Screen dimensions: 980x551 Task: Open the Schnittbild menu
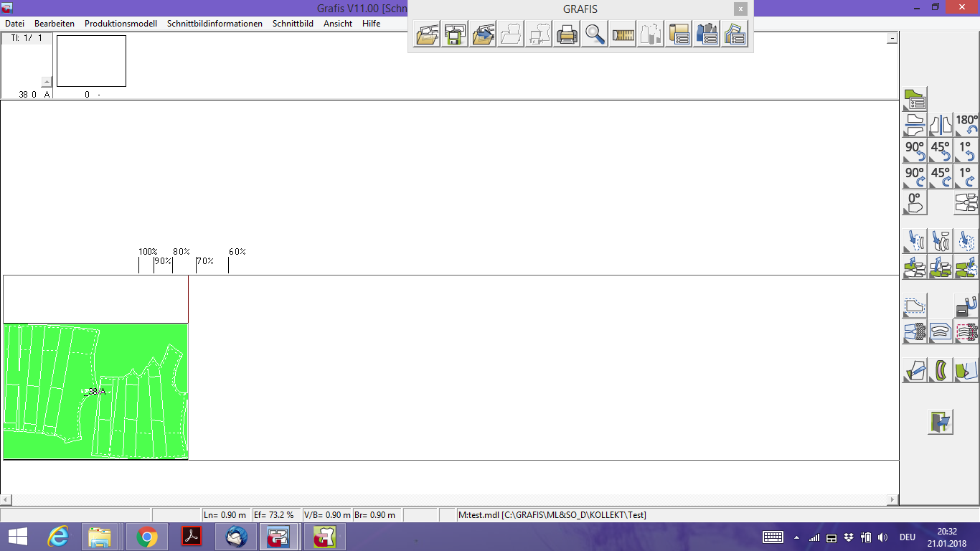(x=293, y=24)
